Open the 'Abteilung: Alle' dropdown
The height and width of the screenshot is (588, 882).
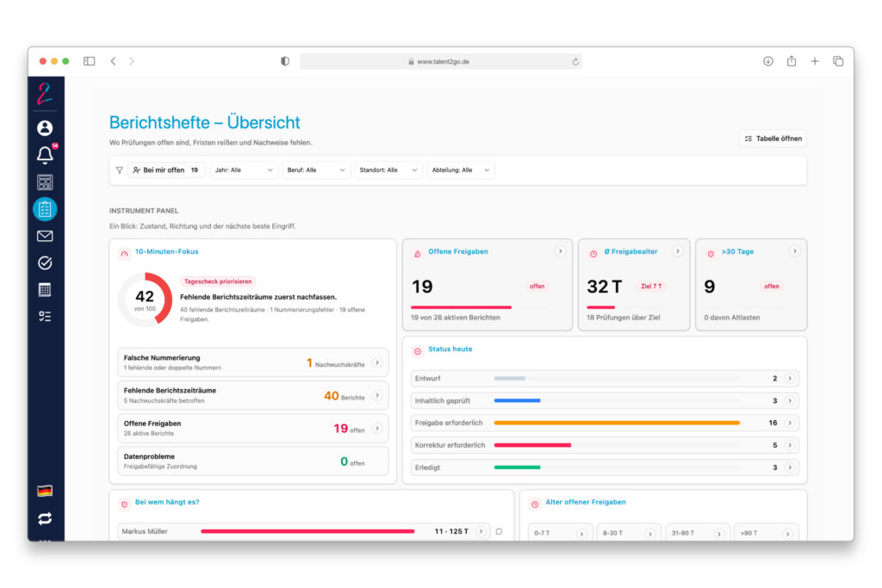point(461,170)
